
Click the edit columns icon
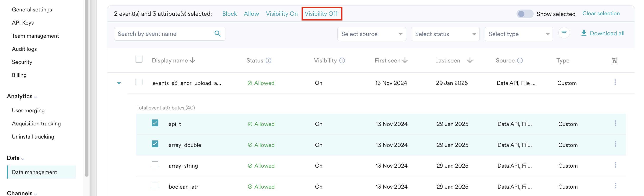[614, 61]
